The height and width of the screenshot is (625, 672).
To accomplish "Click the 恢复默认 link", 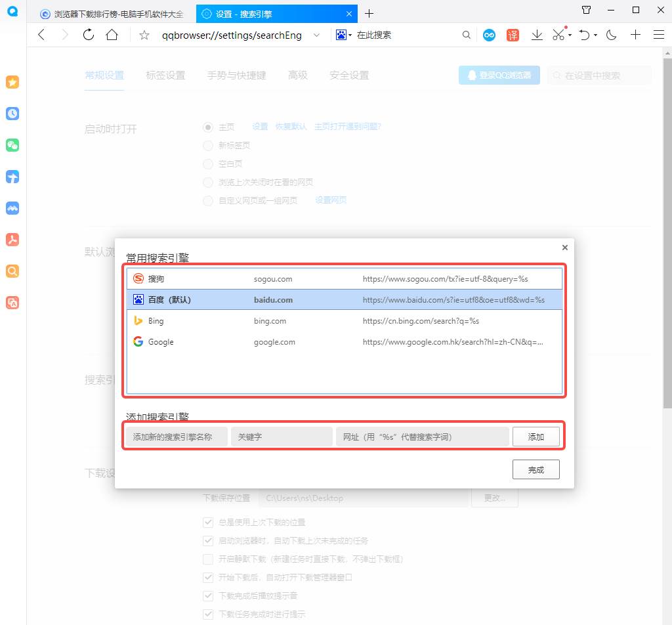I will tap(291, 127).
